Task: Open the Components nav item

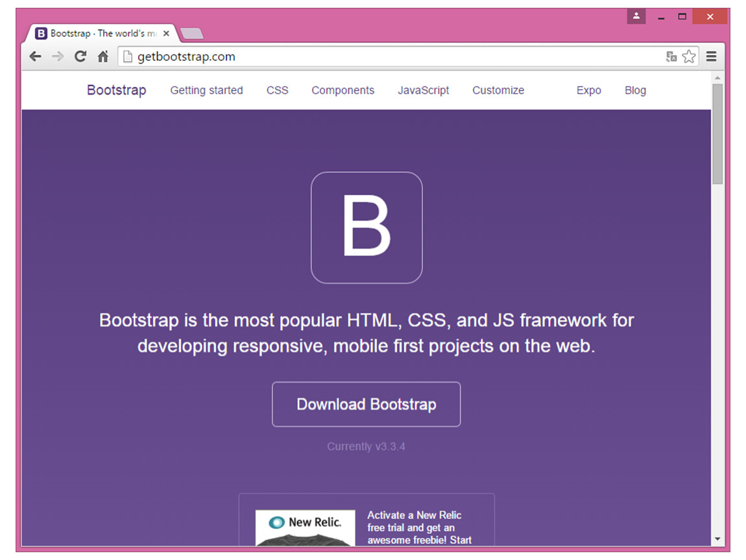Action: coord(343,91)
